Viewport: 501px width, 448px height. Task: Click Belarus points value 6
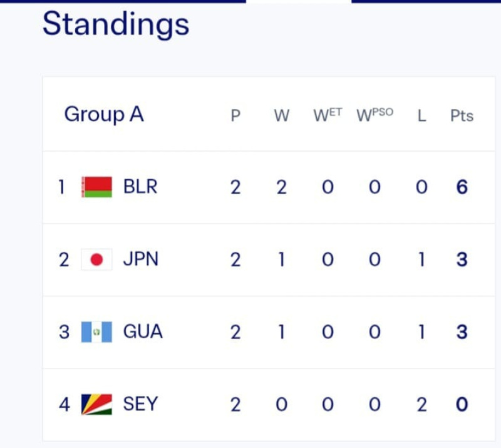462,187
